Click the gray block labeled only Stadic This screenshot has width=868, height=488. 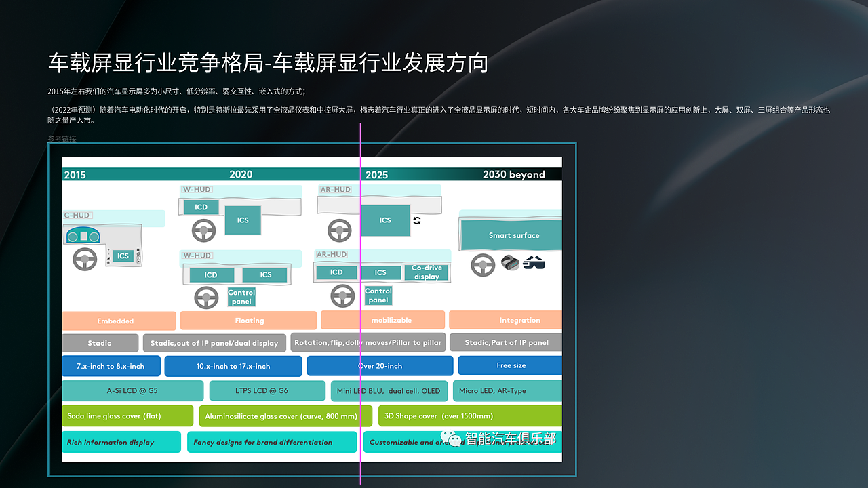coord(100,343)
